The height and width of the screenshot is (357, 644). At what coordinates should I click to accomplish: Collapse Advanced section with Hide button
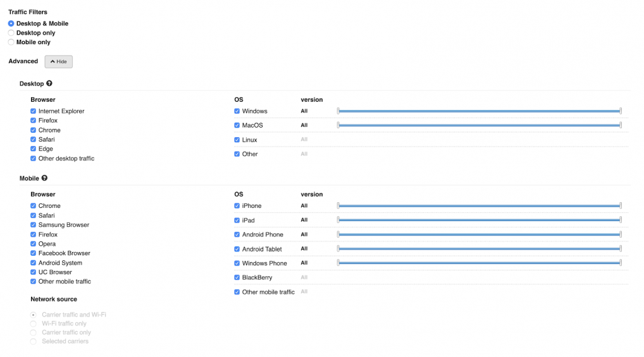pos(59,61)
